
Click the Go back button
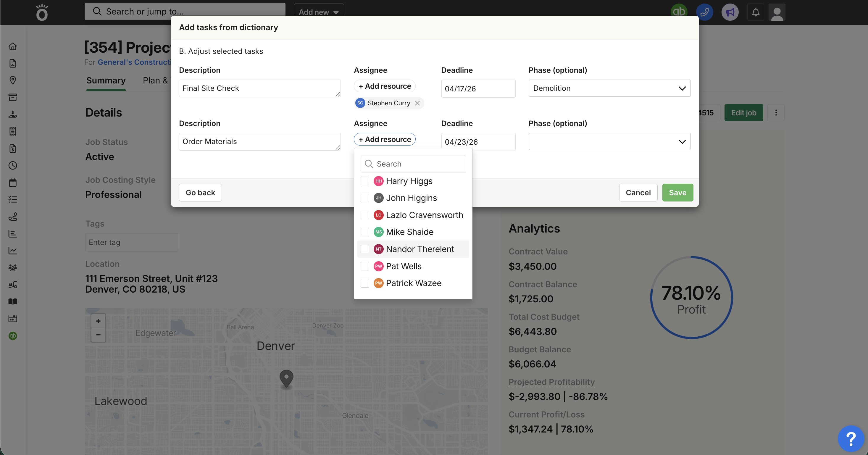[200, 193]
